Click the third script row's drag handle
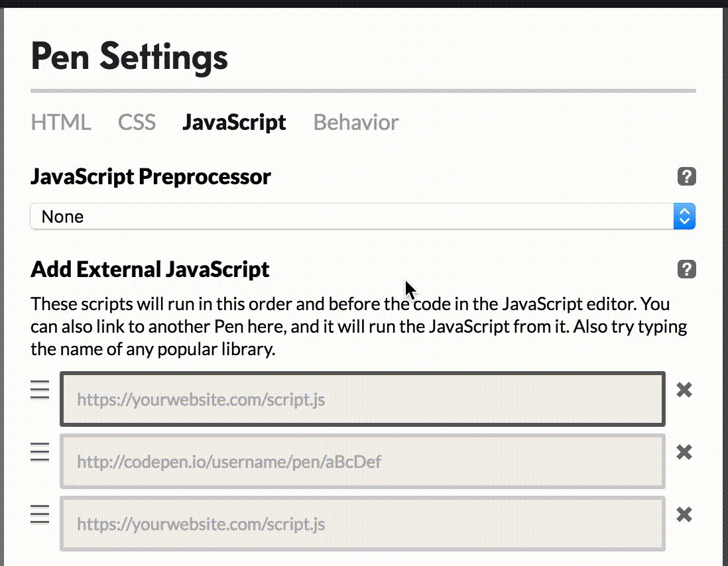 pyautogui.click(x=40, y=514)
